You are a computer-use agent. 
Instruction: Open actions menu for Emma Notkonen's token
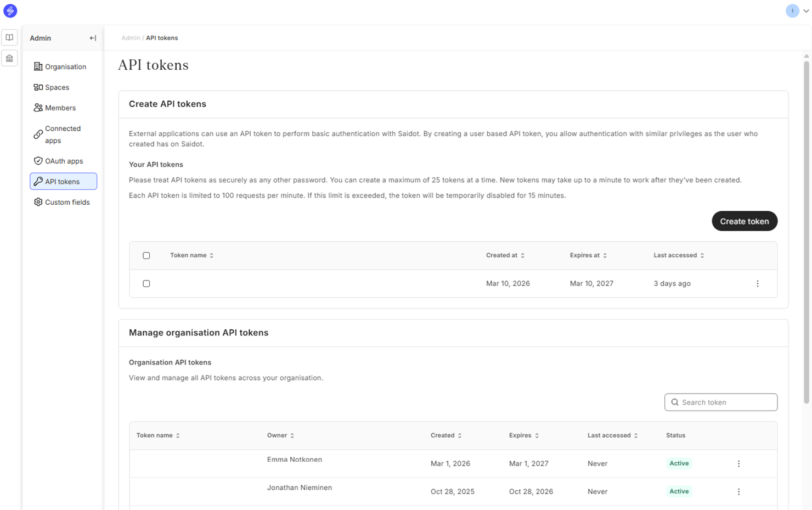(x=738, y=464)
